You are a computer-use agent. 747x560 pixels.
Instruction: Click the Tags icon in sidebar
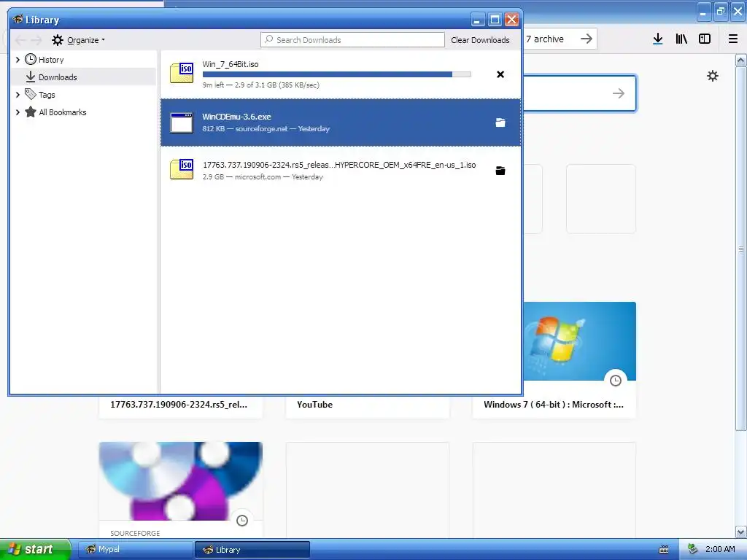point(31,94)
